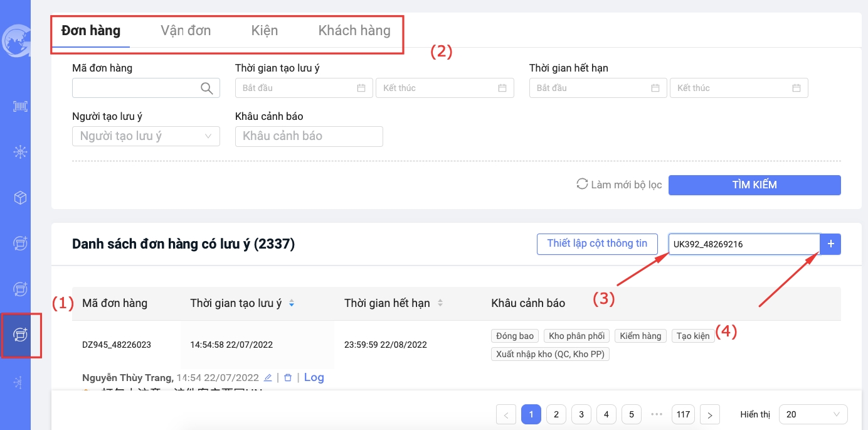Delete the note with the trash icon
Image resolution: width=868 pixels, height=430 pixels.
[x=288, y=378]
